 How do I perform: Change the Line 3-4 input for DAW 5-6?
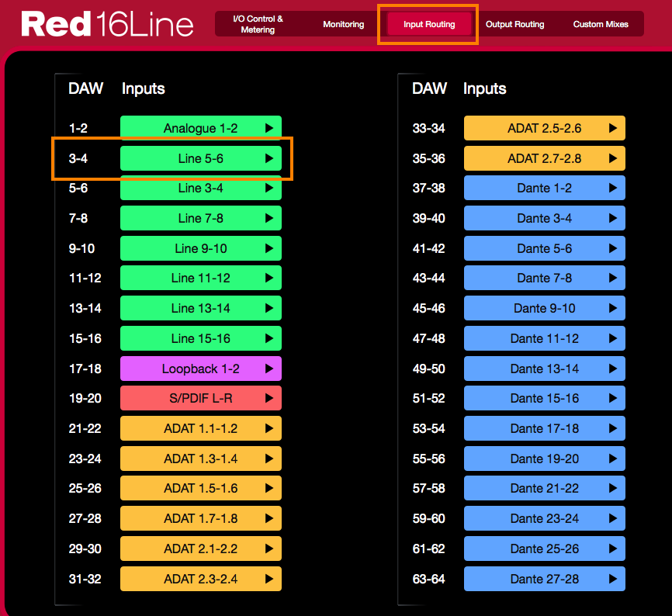tap(200, 188)
